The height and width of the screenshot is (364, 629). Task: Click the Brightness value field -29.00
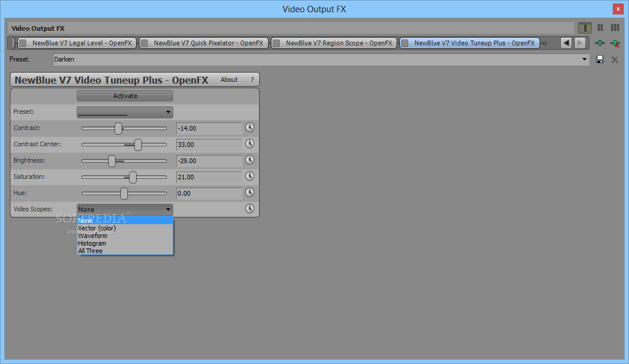(209, 161)
